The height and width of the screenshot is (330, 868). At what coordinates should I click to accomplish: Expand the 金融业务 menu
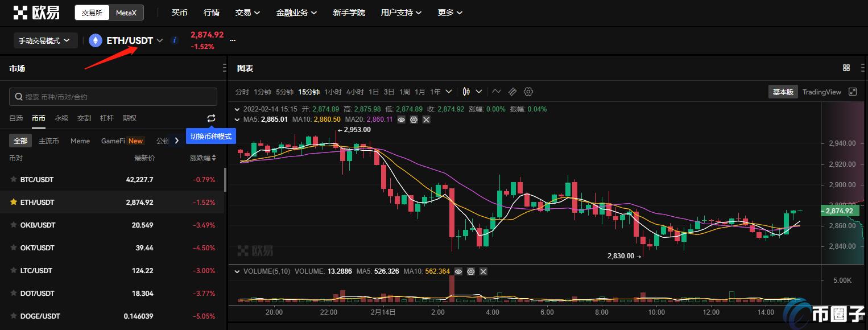coord(296,12)
